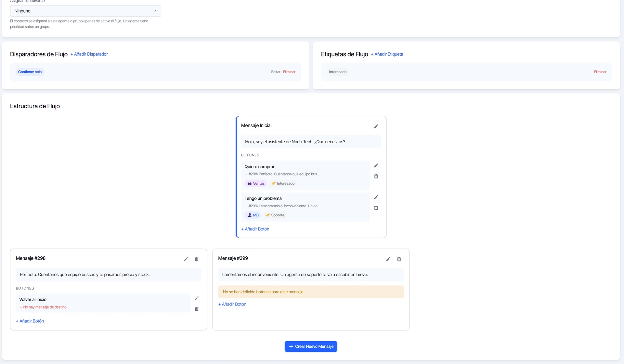Click the Interesado tag under Quiero comprar
Screen dimensions: 624x364
[x=283, y=184]
